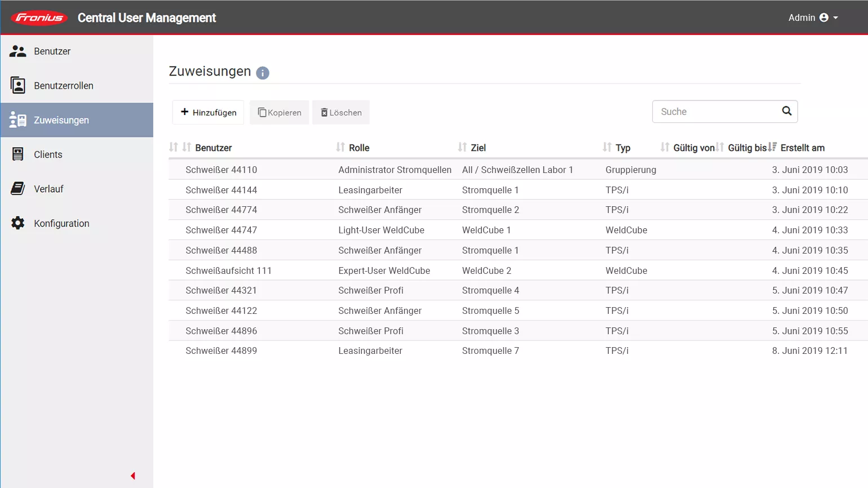The height and width of the screenshot is (488, 868).
Task: Select the Schweißaufsicht 111 row
Action: [x=228, y=270]
